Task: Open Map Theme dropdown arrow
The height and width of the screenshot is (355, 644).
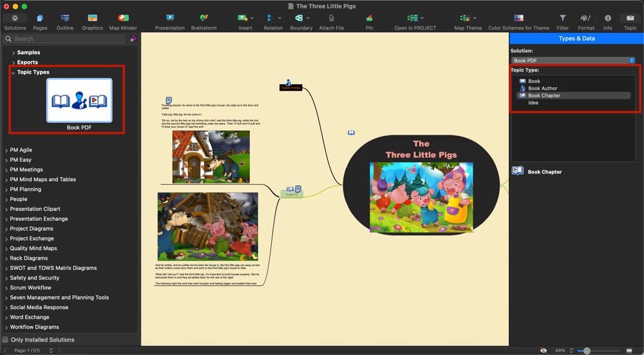Action: pyautogui.click(x=475, y=18)
